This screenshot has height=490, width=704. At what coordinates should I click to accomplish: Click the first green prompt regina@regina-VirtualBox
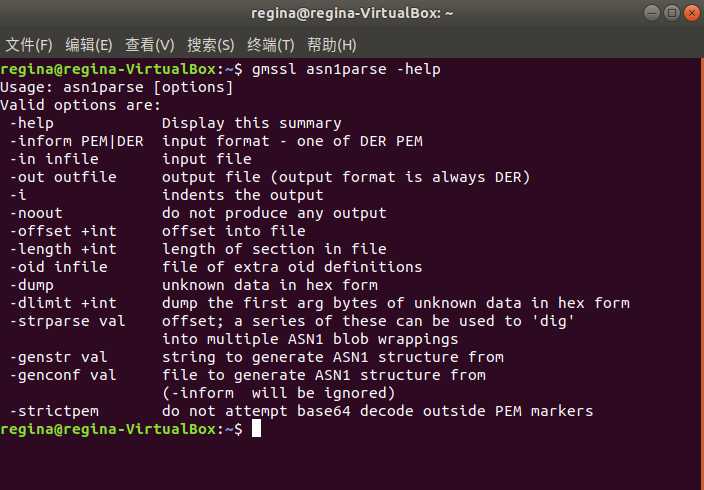coord(108,69)
